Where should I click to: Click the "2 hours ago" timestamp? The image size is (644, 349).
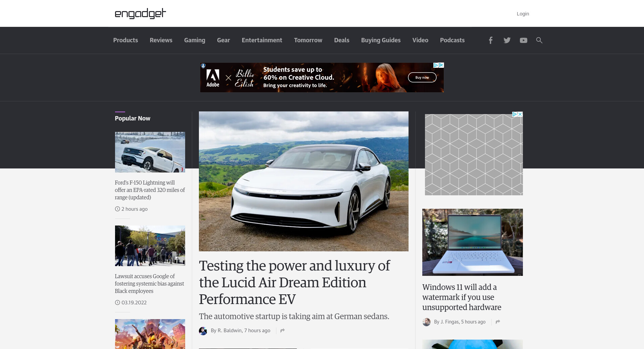pos(135,209)
